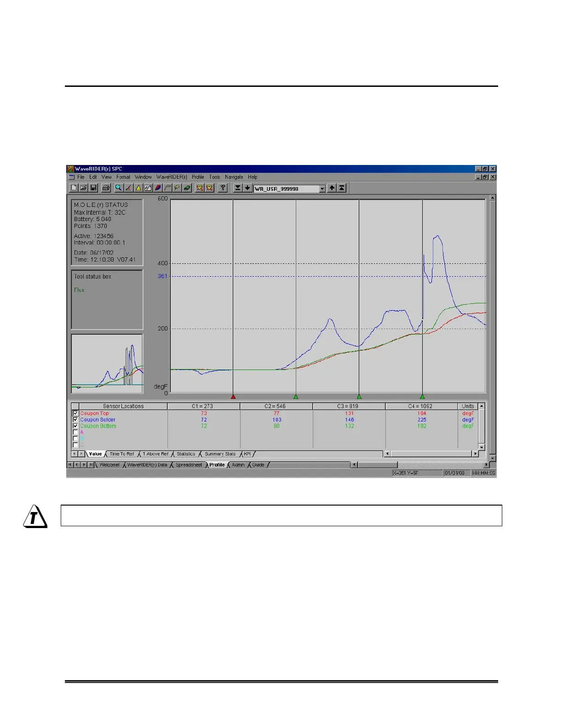Click the curve reference line tool icon
Image resolution: width=563 pixels, height=728 pixels.
click(167, 188)
